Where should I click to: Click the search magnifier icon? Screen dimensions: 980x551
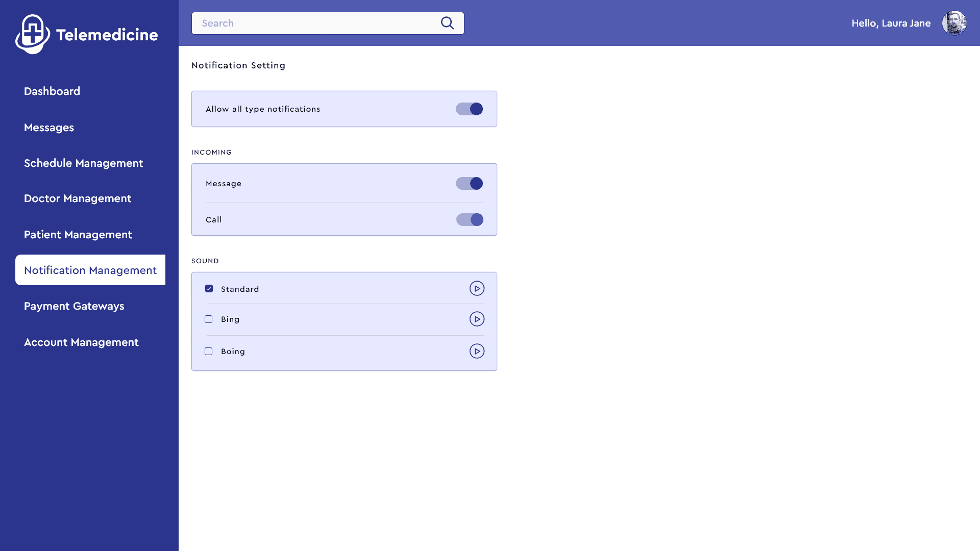(447, 23)
